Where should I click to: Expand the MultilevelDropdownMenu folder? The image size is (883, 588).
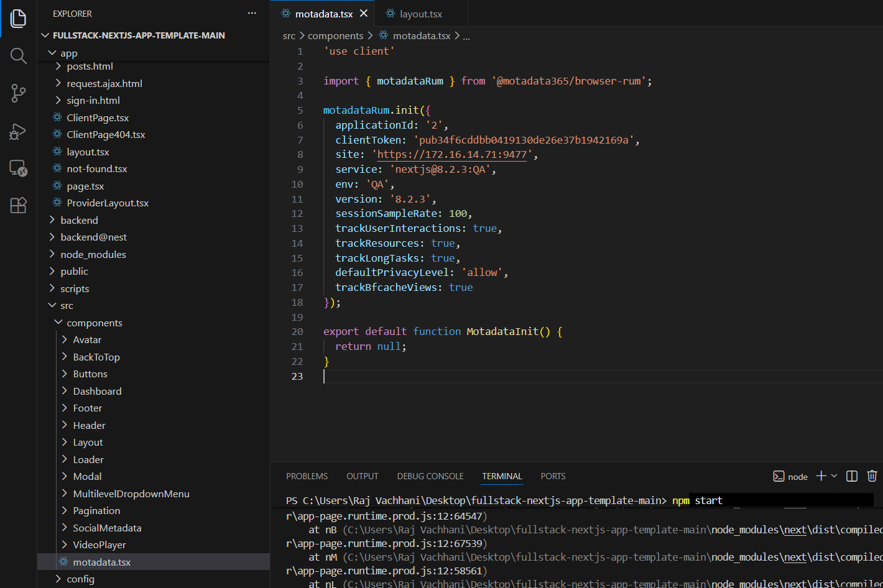(154, 494)
